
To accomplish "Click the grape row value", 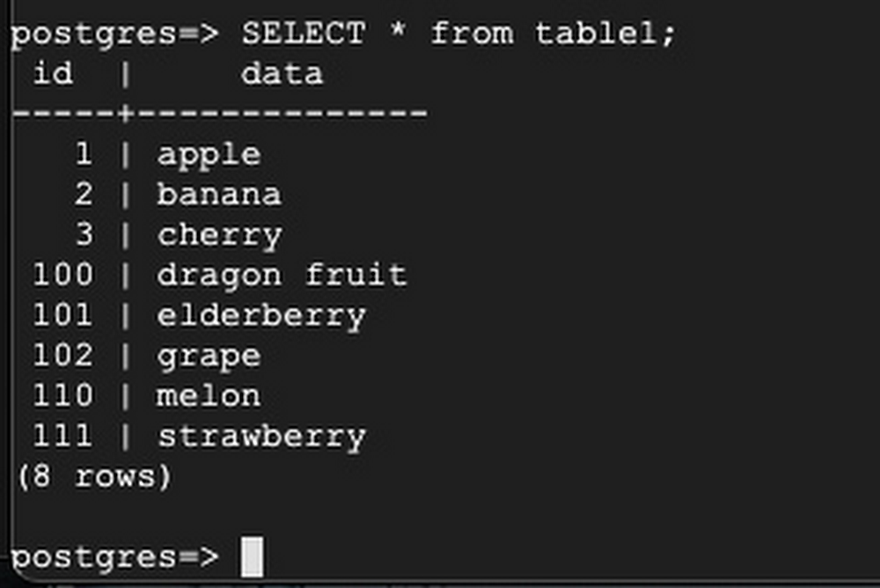I will coord(209,356).
